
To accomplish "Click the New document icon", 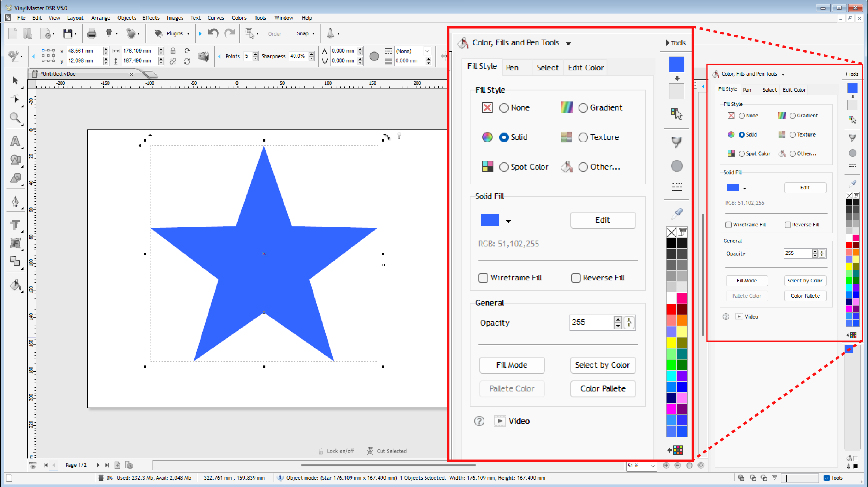I will [x=13, y=33].
